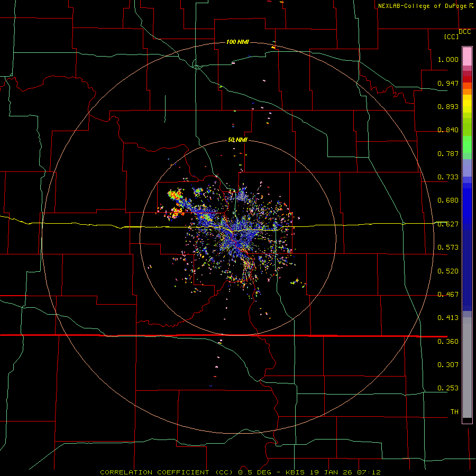Select the 0.413 legend value
The width and height of the screenshot is (476, 476).
448,318
